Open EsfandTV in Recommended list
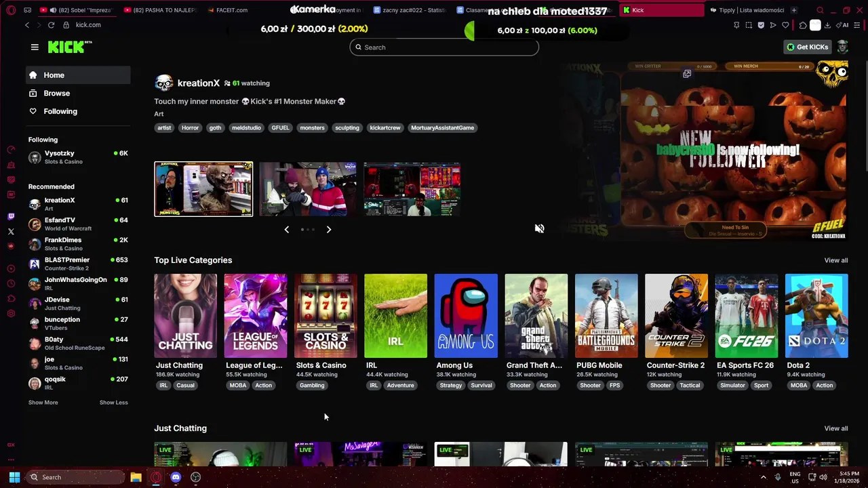868x488 pixels. tap(78, 224)
